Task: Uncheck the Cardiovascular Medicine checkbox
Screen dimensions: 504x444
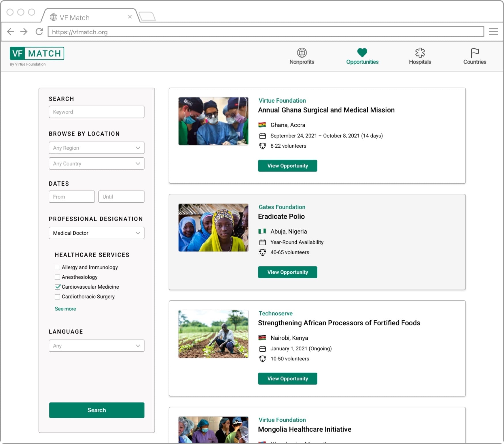Action: (x=58, y=287)
